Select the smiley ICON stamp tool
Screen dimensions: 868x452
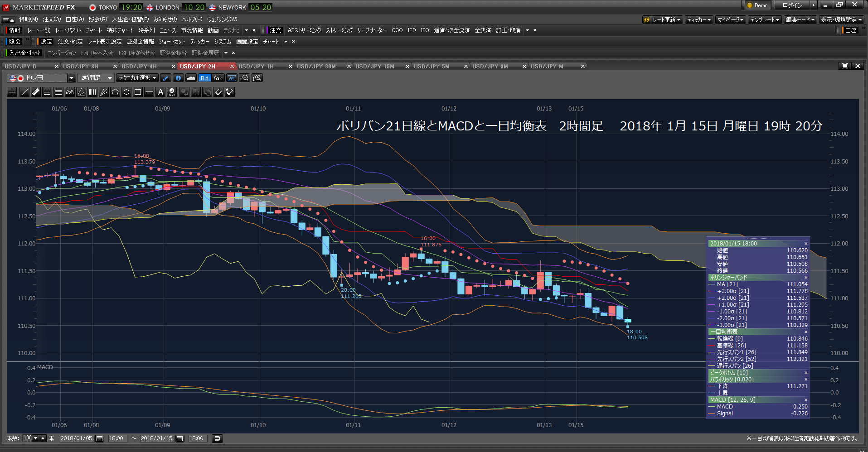coord(172,92)
